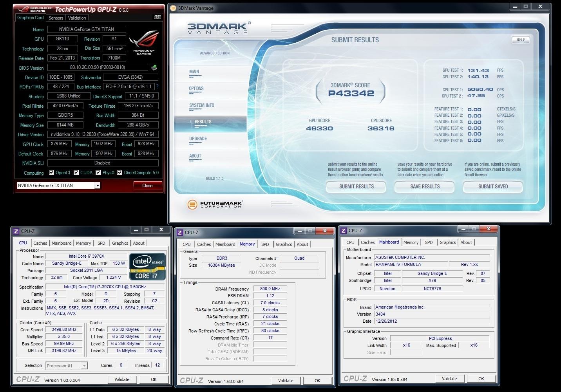This screenshot has height=392, width=561.
Task: Click the CPU Specification i7-3970X field
Action: 105,287
